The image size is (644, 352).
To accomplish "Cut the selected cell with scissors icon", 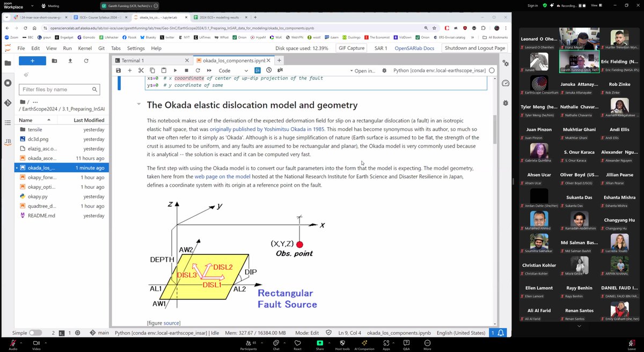I will pyautogui.click(x=141, y=70).
